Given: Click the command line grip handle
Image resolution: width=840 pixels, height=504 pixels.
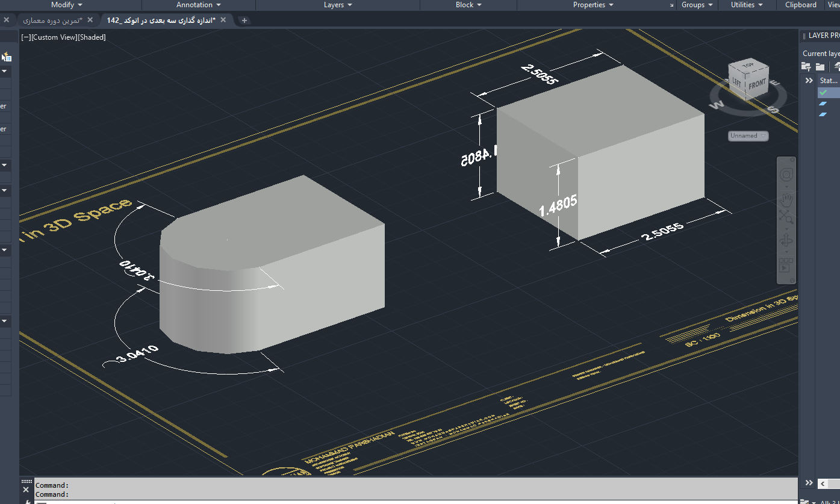Looking at the screenshot, I should pos(26,481).
